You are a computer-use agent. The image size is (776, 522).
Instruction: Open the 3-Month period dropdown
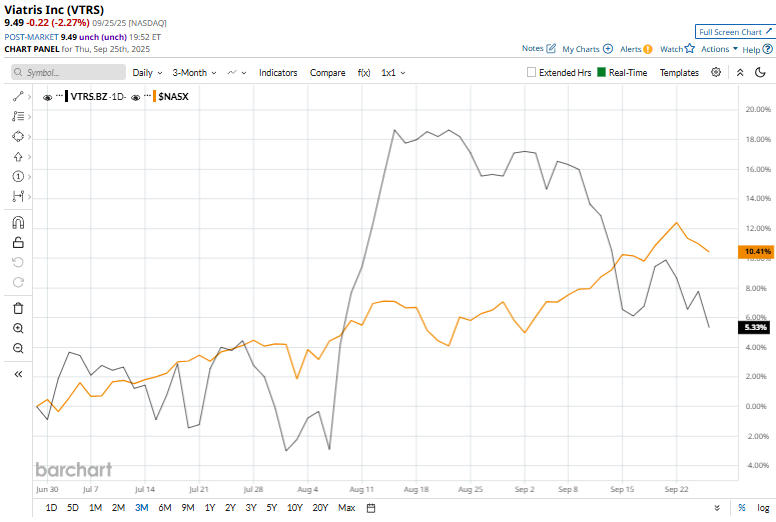(194, 73)
